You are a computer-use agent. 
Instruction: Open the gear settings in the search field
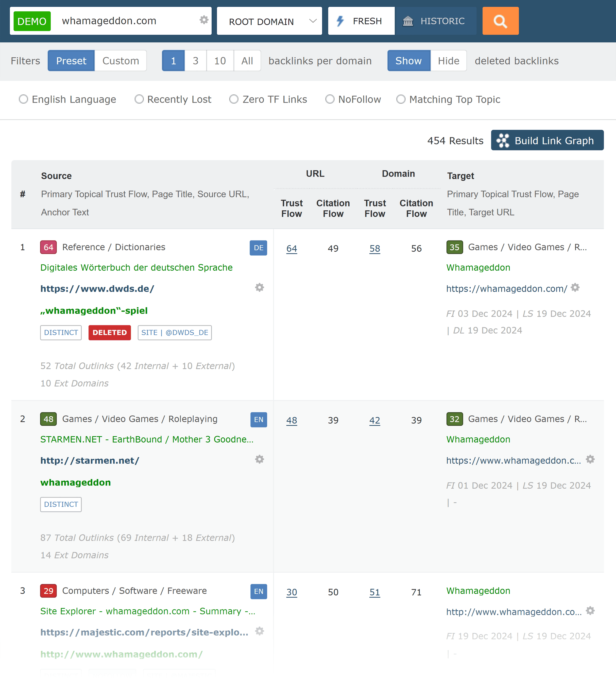point(204,20)
